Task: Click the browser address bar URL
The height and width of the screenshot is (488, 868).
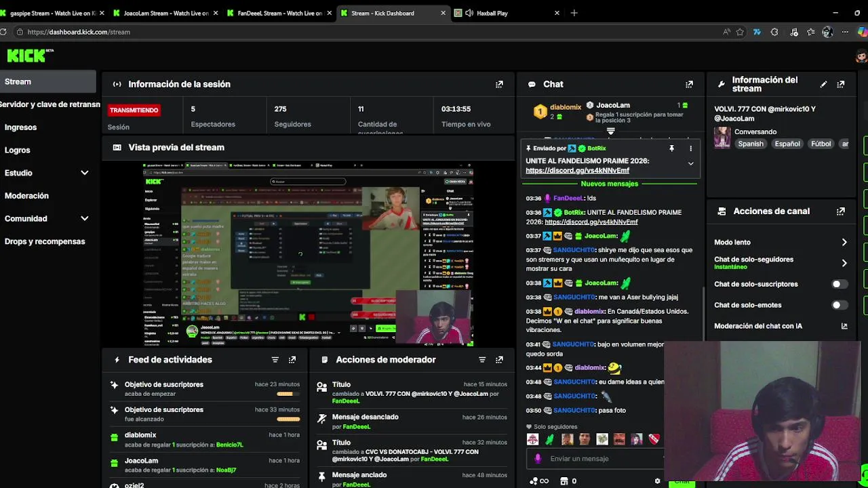Action: (x=79, y=32)
